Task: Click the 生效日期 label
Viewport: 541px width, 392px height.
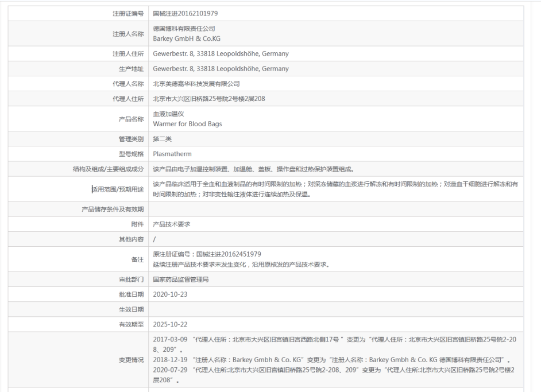Action: coord(131,309)
